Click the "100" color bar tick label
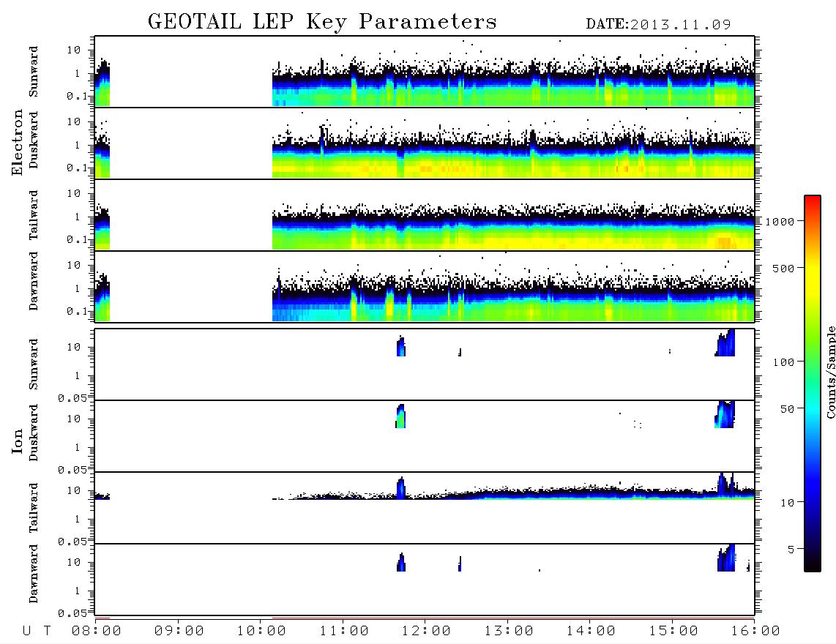The width and height of the screenshot is (836, 644). pos(783,362)
